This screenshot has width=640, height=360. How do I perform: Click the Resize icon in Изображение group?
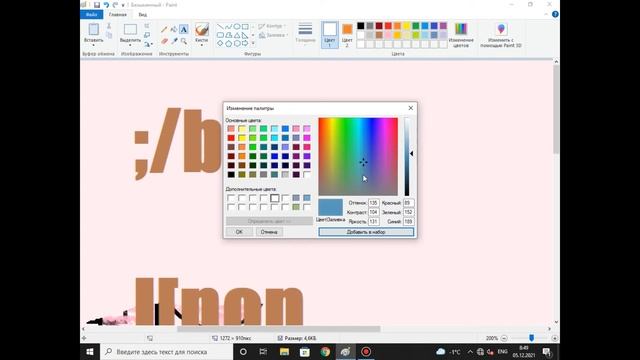(147, 35)
